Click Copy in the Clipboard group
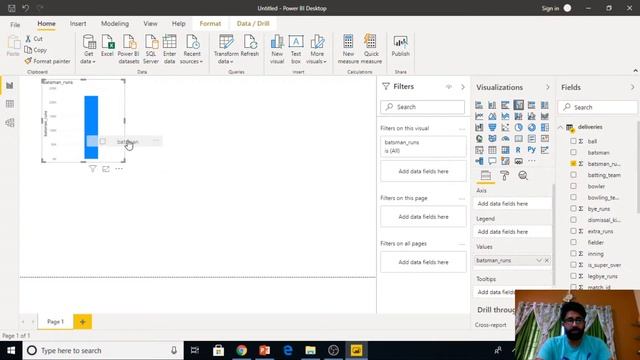 coord(36,50)
